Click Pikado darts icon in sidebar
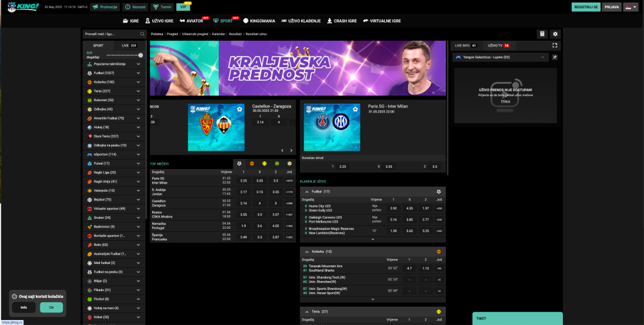 tap(89, 290)
